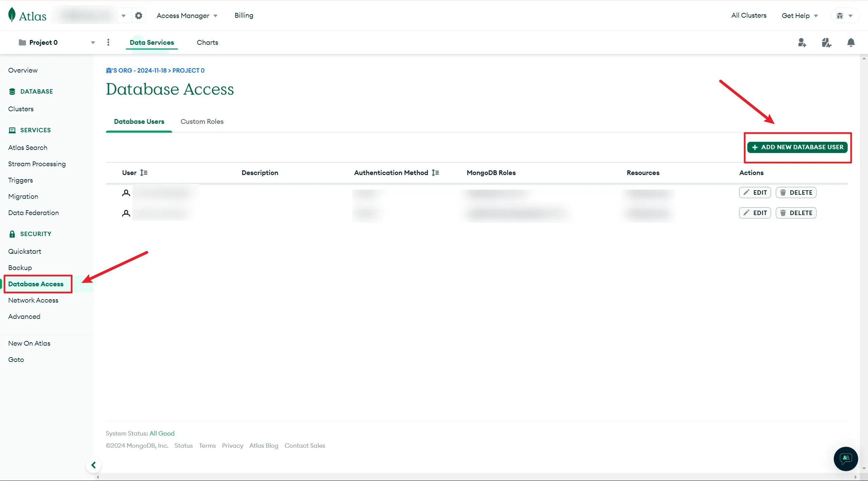Image resolution: width=868 pixels, height=481 pixels.
Task: Click the project options three-dot menu
Action: pyautogui.click(x=108, y=42)
